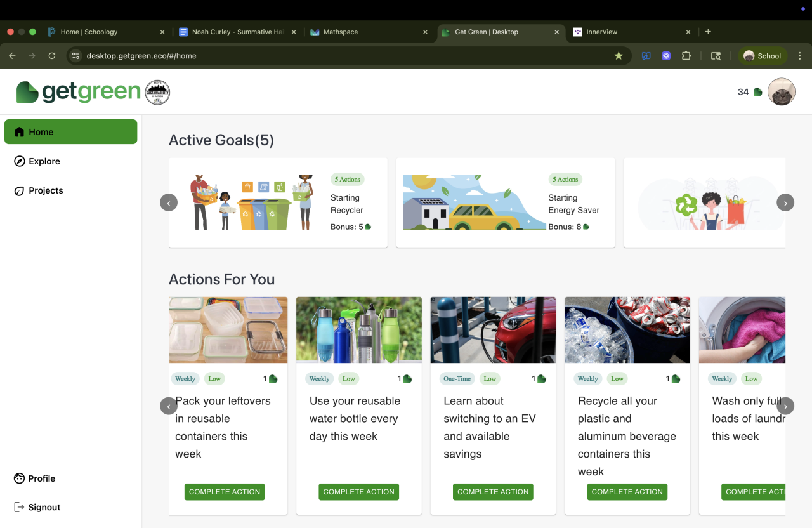812x528 pixels.
Task: Complete action for Pack your leftovers
Action: (x=225, y=492)
